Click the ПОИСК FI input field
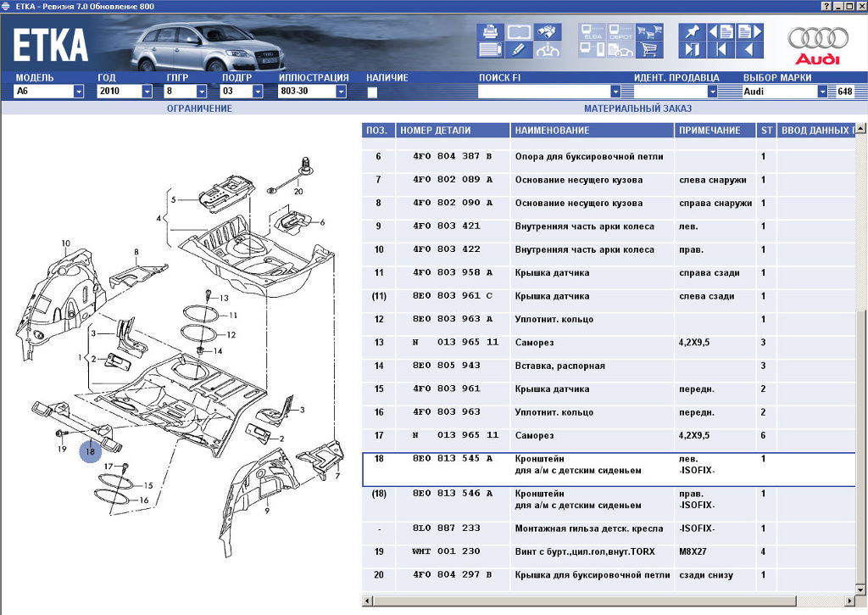868x615 pixels. point(545,92)
